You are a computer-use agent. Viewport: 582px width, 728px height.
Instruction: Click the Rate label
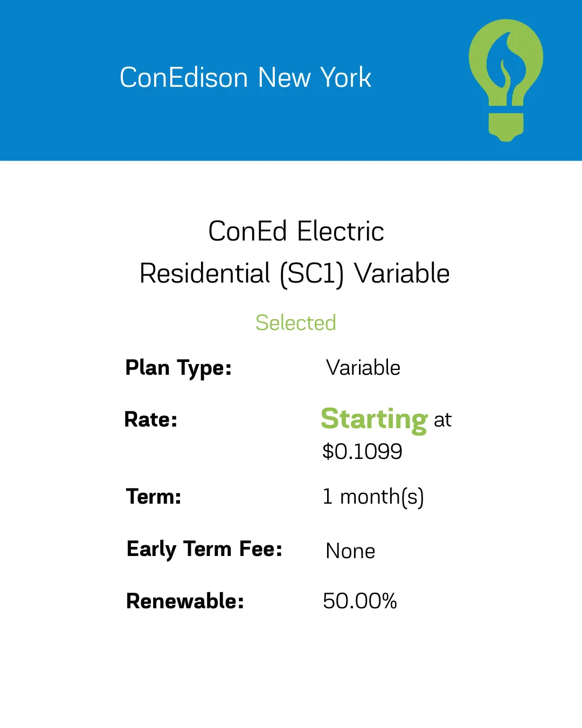pyautogui.click(x=151, y=420)
